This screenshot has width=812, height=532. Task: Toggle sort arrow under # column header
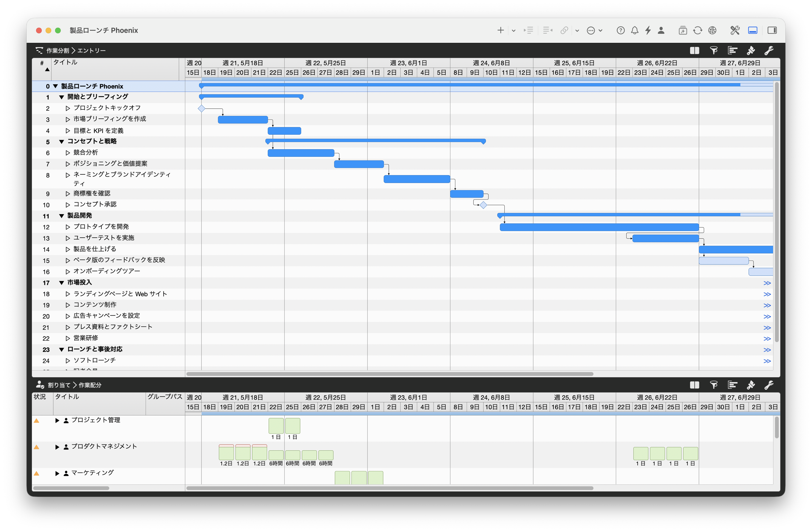[47, 69]
